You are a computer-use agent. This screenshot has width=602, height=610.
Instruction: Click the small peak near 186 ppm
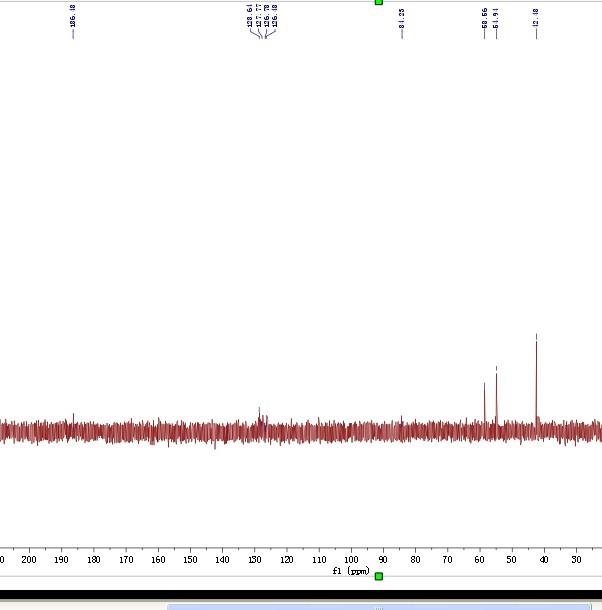(73, 420)
